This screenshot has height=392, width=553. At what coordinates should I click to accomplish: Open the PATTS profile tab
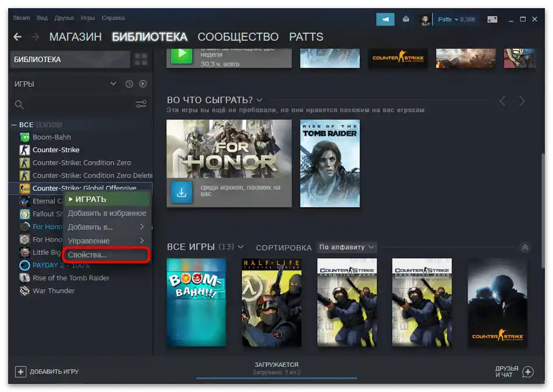(x=306, y=37)
